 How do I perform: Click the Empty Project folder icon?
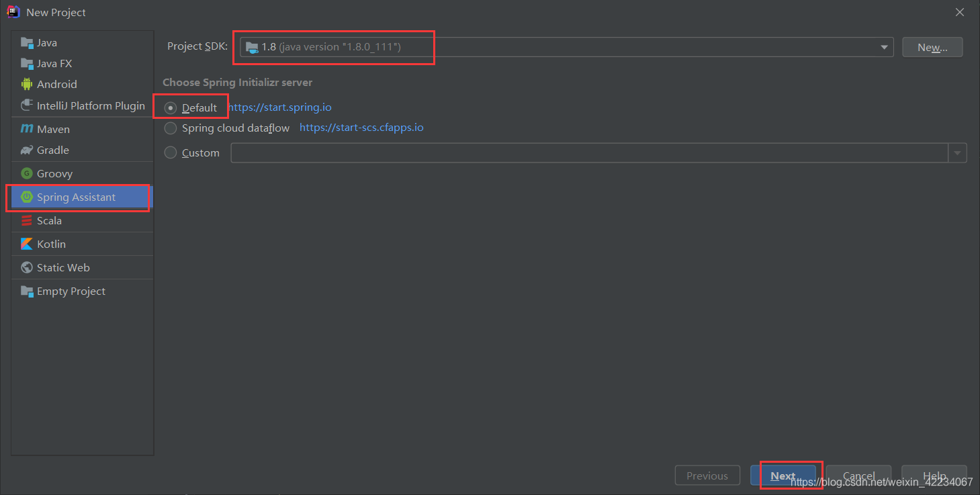click(27, 291)
